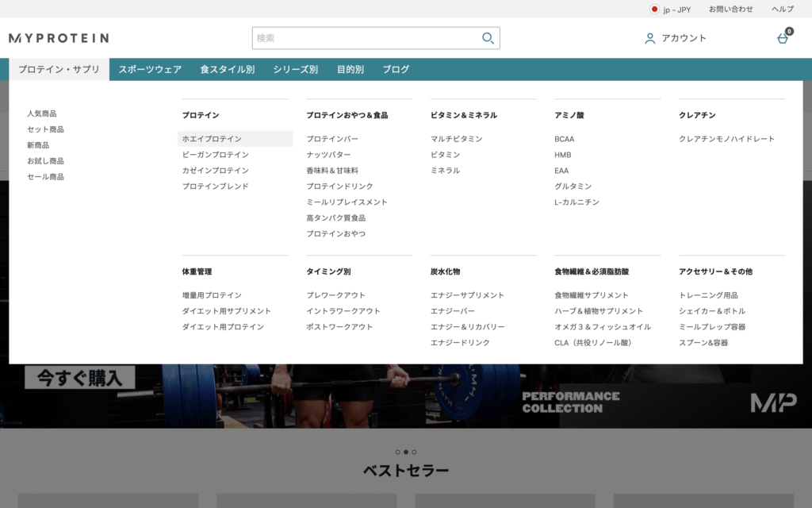Select BCAA link
The width and height of the screenshot is (812, 508).
click(565, 139)
